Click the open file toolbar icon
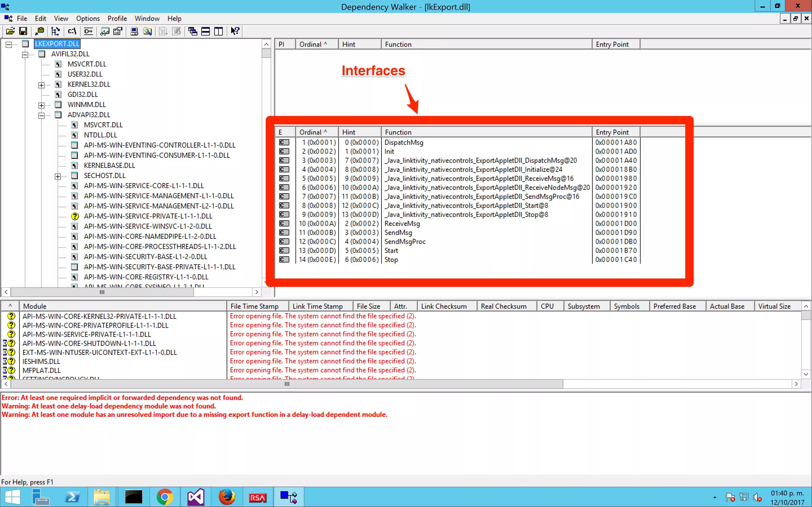 pyautogui.click(x=9, y=31)
